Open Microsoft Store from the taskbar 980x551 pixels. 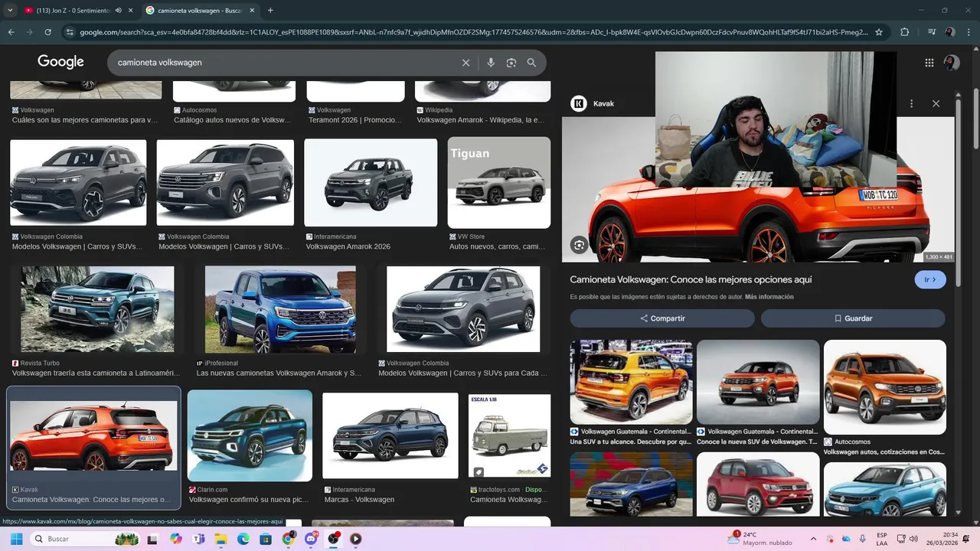pos(266,539)
